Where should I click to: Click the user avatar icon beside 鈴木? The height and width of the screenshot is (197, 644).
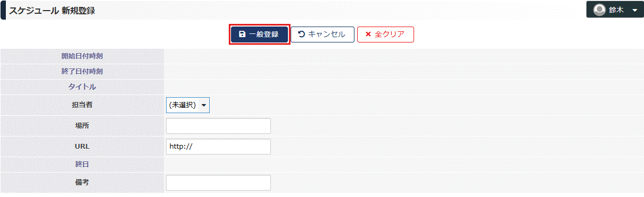[x=600, y=10]
